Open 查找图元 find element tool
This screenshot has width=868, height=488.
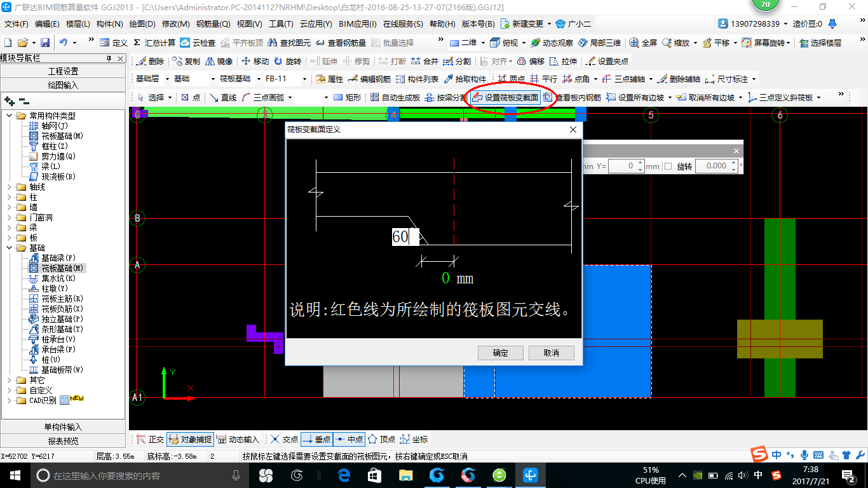[x=289, y=43]
